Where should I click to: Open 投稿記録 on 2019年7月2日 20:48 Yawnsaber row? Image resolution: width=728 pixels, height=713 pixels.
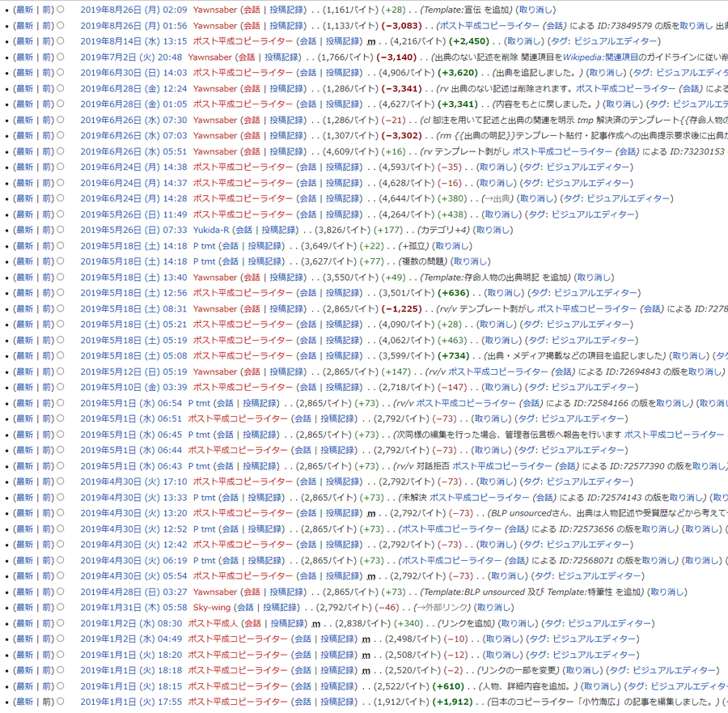coord(281,57)
